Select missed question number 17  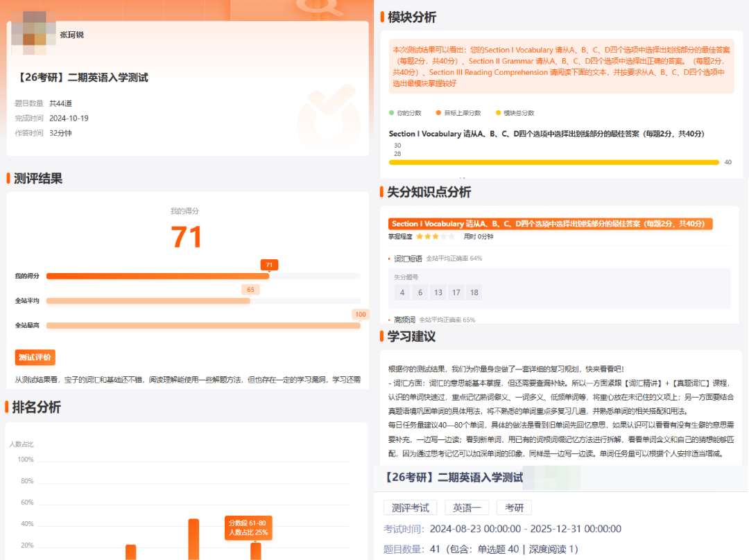click(456, 292)
